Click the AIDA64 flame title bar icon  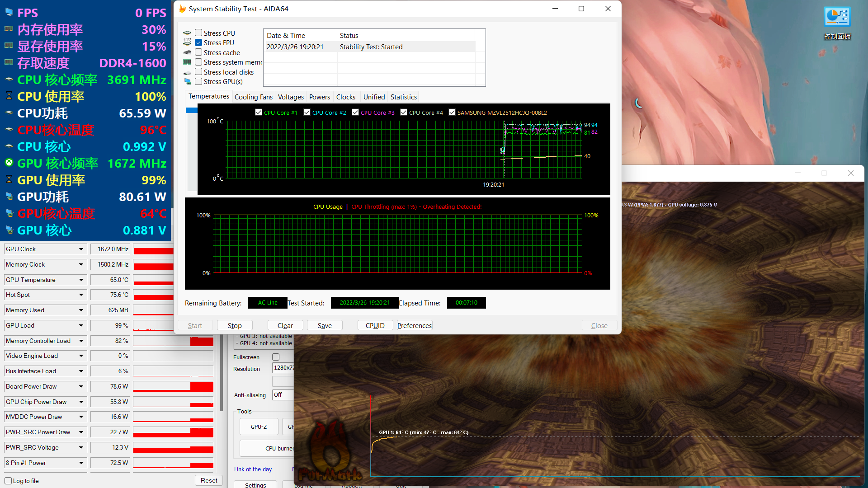tap(182, 9)
